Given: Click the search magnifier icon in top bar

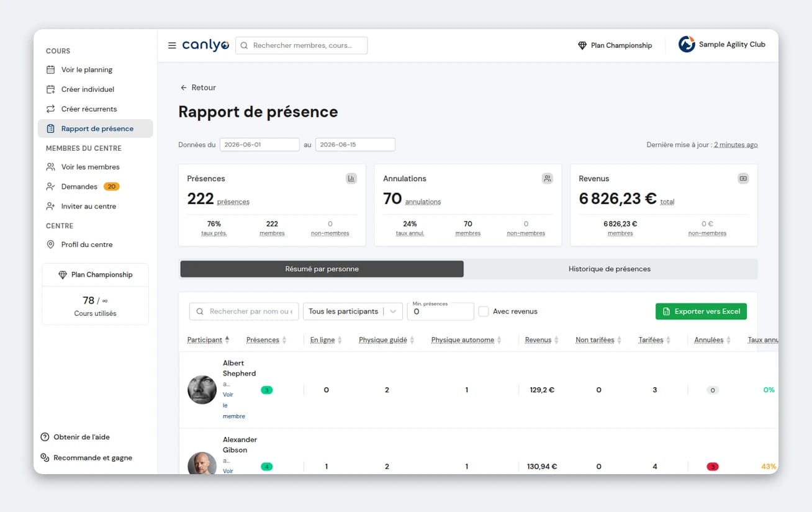Looking at the screenshot, I should [244, 45].
